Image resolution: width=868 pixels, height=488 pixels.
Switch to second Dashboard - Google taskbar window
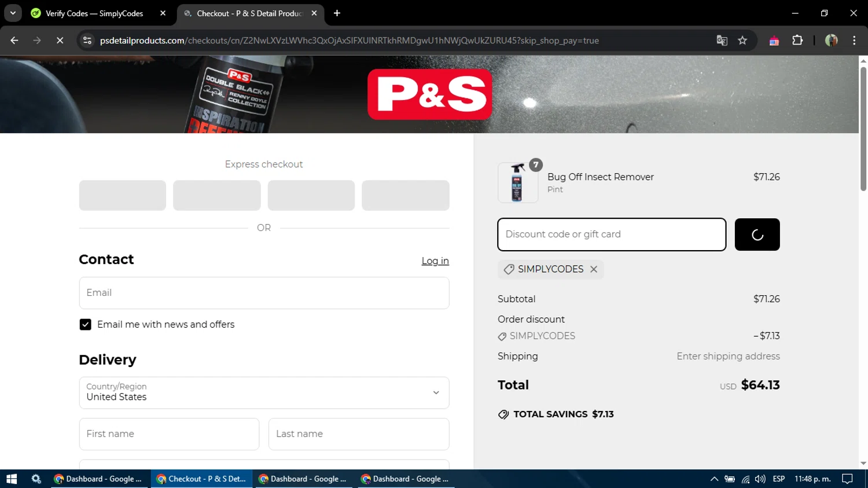(305, 479)
